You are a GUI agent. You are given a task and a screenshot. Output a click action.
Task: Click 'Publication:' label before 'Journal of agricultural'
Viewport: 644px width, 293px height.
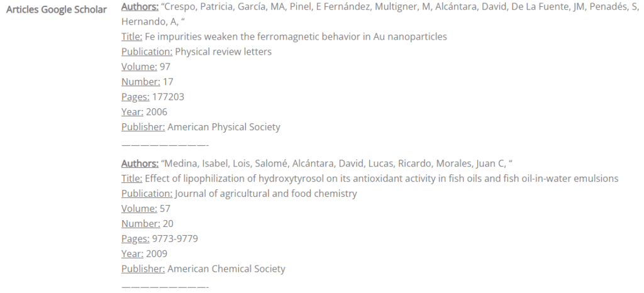click(x=147, y=193)
